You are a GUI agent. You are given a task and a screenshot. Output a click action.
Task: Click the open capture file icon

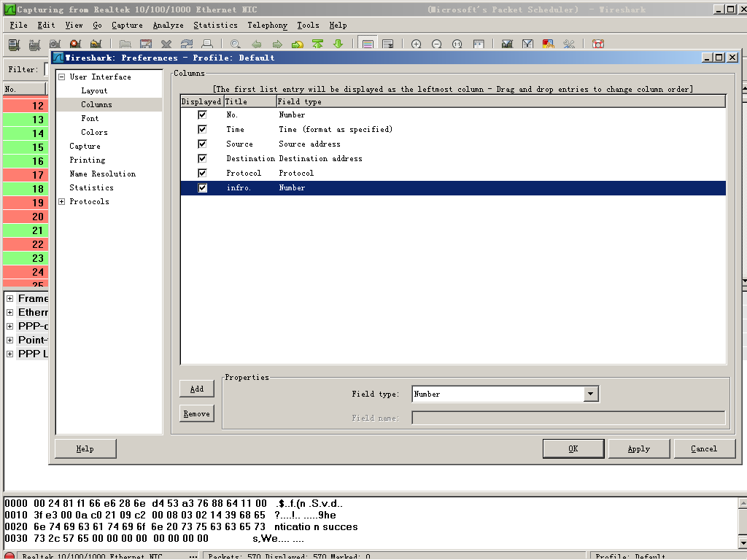coord(125,44)
